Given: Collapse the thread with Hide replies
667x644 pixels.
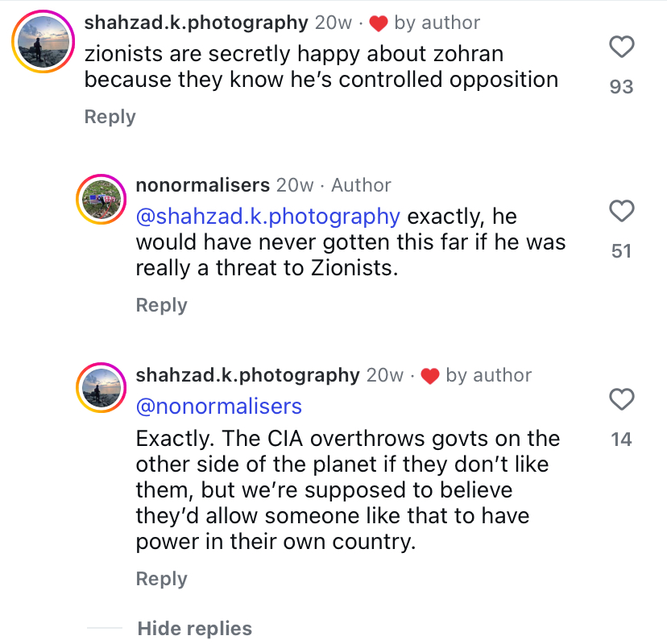Looking at the screenshot, I should [194, 629].
